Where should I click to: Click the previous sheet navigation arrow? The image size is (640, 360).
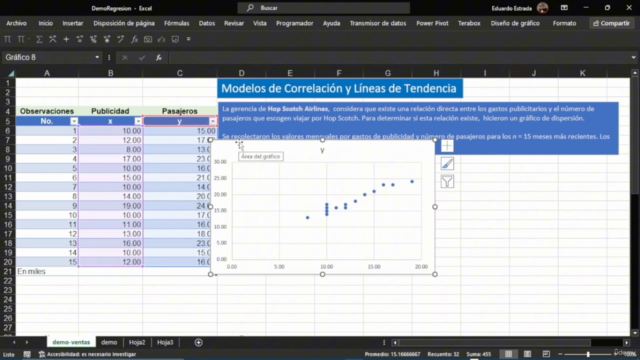coord(14,342)
